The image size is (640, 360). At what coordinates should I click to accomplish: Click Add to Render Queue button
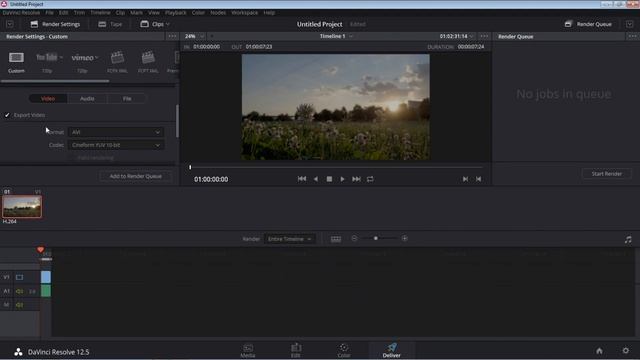point(136,176)
